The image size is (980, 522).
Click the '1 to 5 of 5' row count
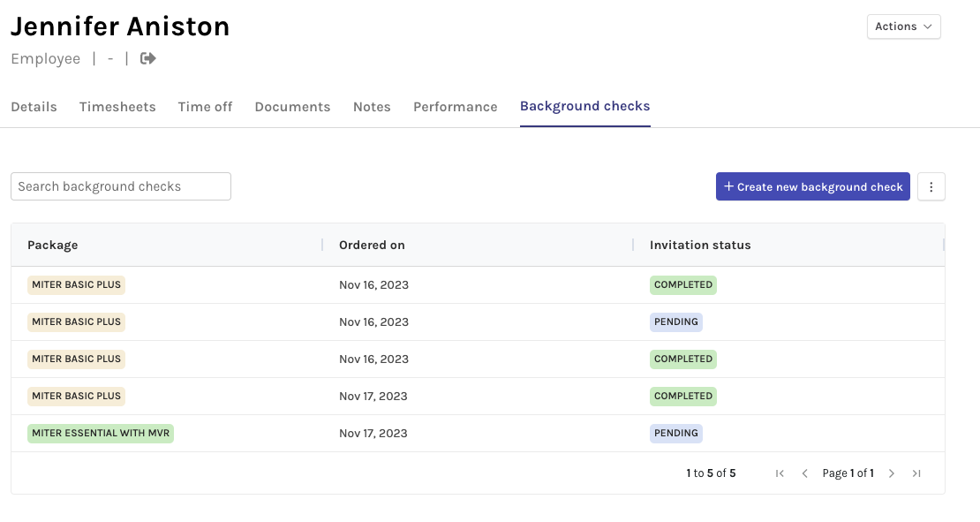point(711,473)
